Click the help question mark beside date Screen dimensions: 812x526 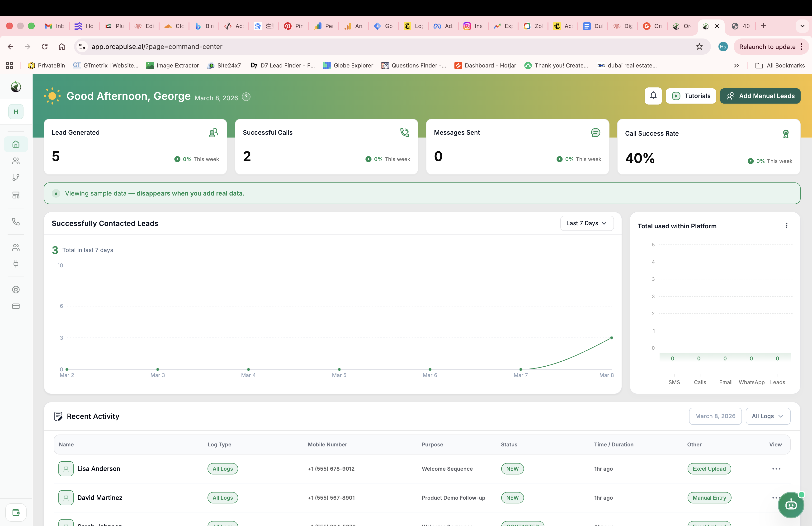(246, 97)
